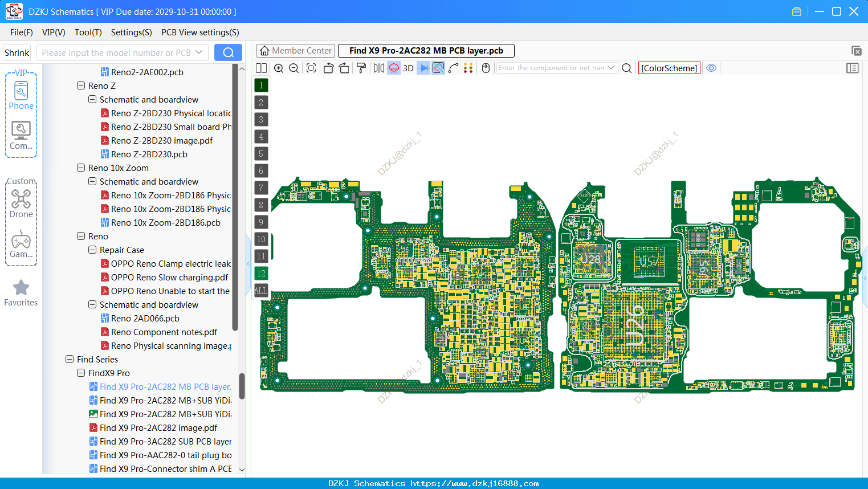Collapse the Repair Case node
The width and height of the screenshot is (868, 489).
click(92, 250)
